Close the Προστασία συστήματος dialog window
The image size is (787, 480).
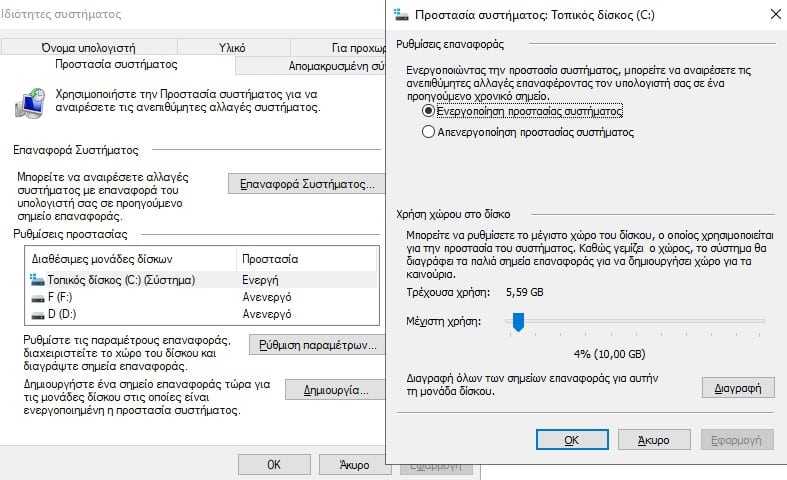click(x=775, y=14)
